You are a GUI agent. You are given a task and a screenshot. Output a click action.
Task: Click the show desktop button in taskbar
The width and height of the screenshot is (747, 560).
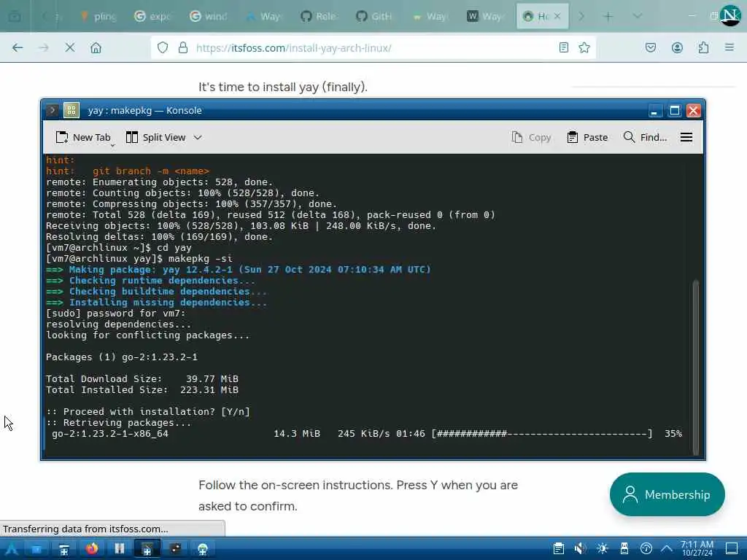732,549
